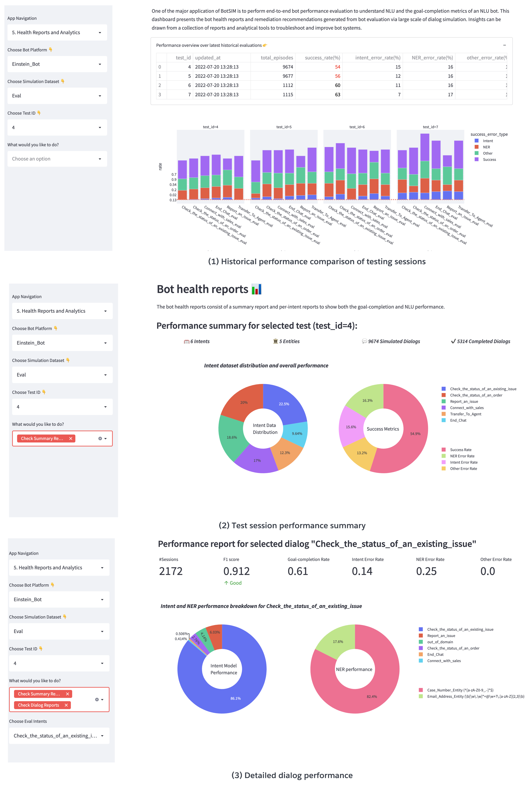Sort table by total_episodes column header
The height and width of the screenshot is (789, 532).
tap(277, 58)
